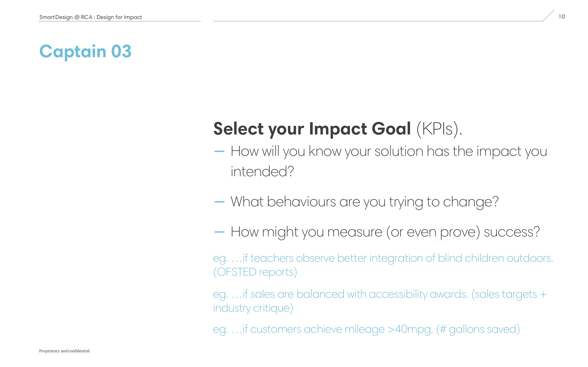Click the word "intended?"
The image size is (588, 367).
(262, 172)
